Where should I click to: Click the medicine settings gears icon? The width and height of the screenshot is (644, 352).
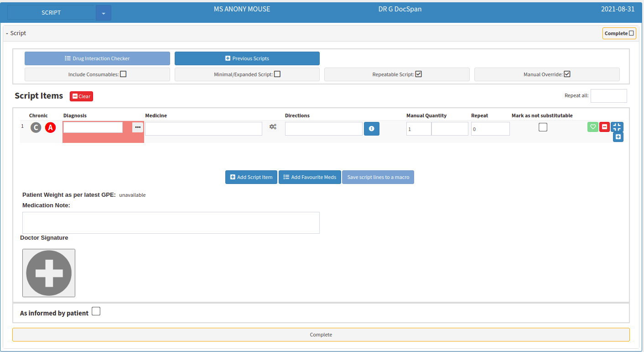(273, 127)
